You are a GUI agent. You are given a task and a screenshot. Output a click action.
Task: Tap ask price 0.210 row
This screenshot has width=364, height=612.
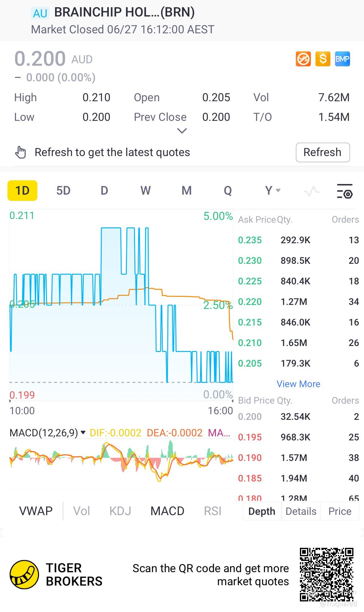298,343
